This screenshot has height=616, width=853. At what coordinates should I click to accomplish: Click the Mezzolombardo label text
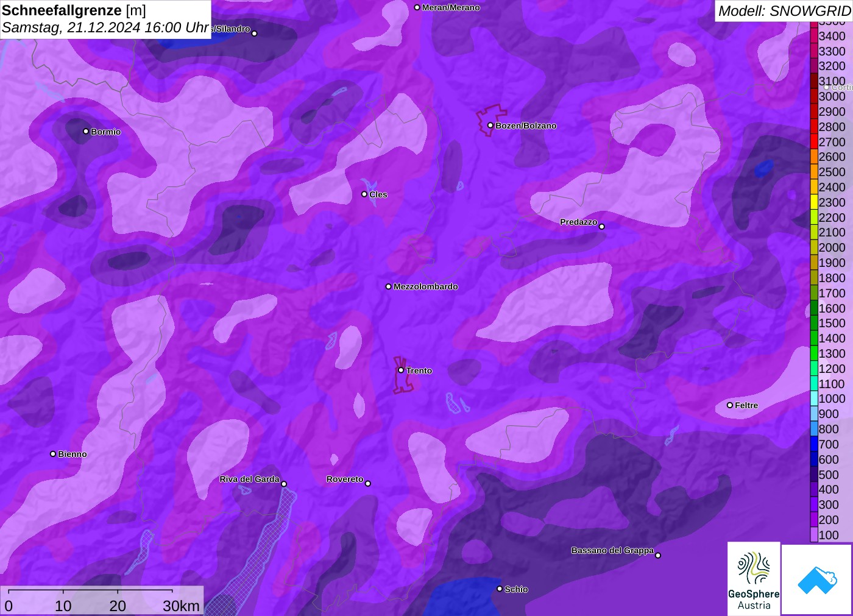point(426,286)
